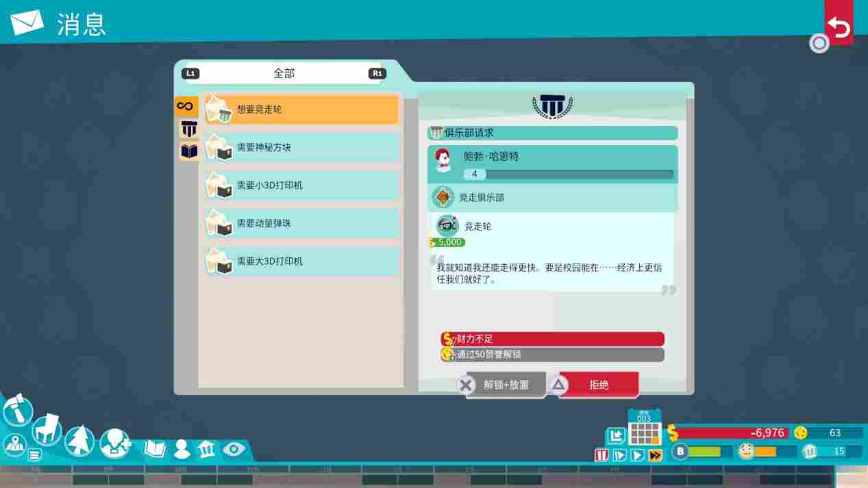Open the courses book icon

coord(153,450)
